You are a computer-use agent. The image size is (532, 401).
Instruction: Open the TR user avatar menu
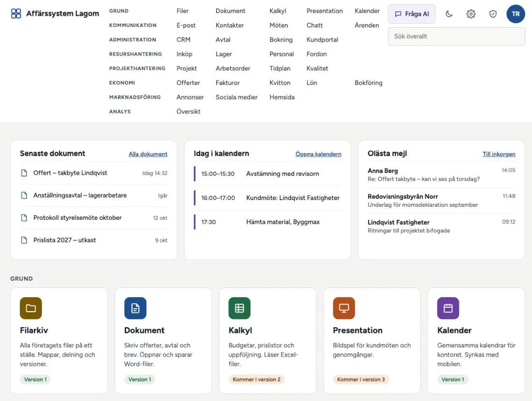[x=516, y=14]
